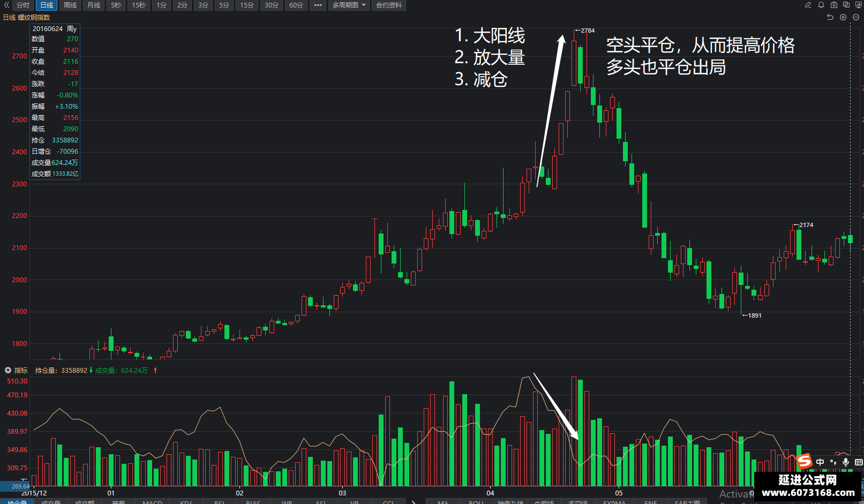Expand more periods ellipsis button
The width and height of the screenshot is (864, 504).
(318, 5)
